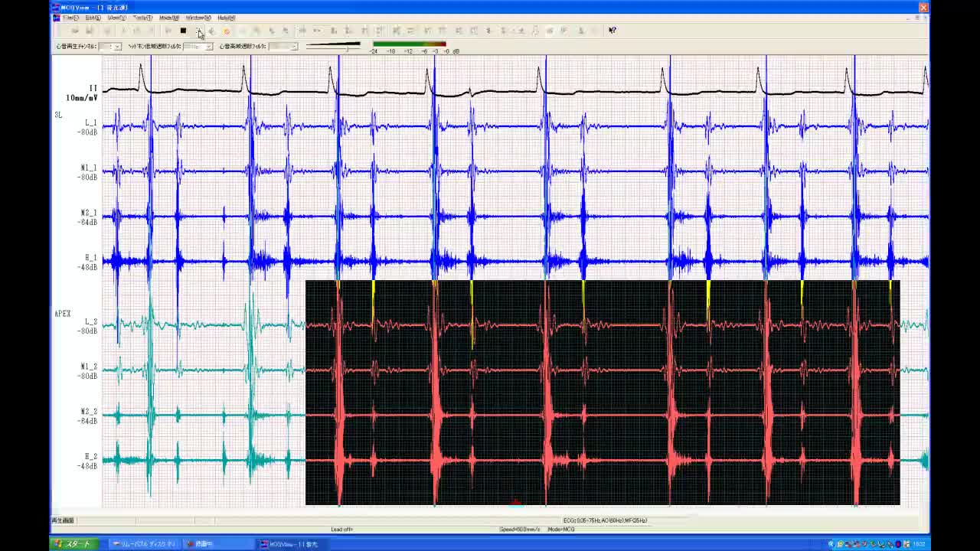The width and height of the screenshot is (980, 551).
Task: Click the context help arrow-question icon
Action: click(x=612, y=31)
